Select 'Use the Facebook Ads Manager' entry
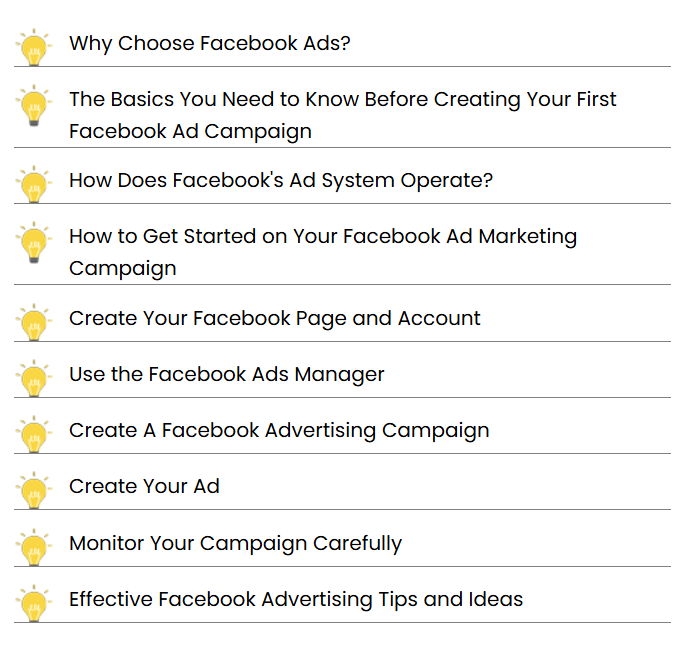The height and width of the screenshot is (651, 692). 226,375
